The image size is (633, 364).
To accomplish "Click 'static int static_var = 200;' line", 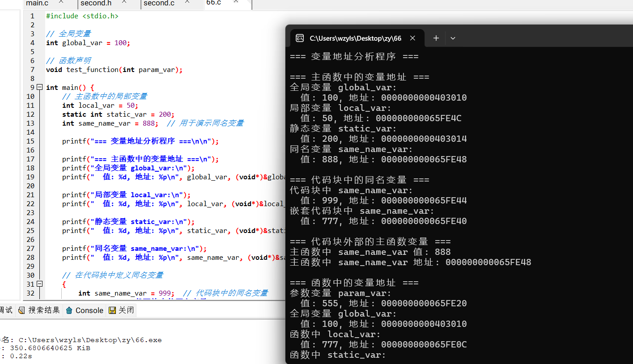I will click(x=118, y=114).
